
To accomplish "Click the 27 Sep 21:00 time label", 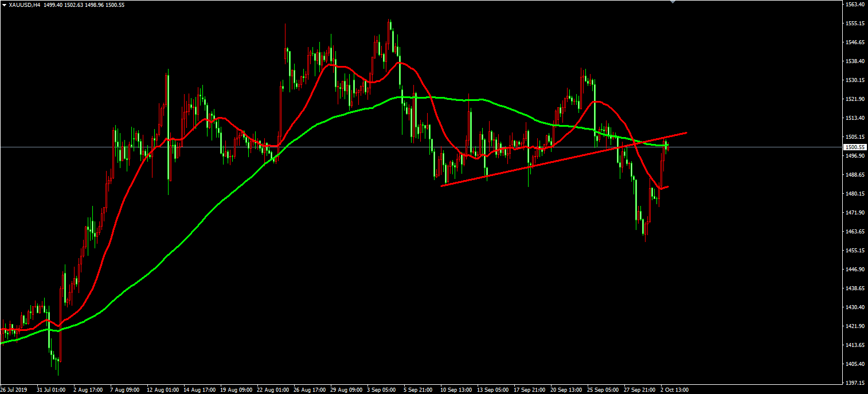I will pos(638,390).
